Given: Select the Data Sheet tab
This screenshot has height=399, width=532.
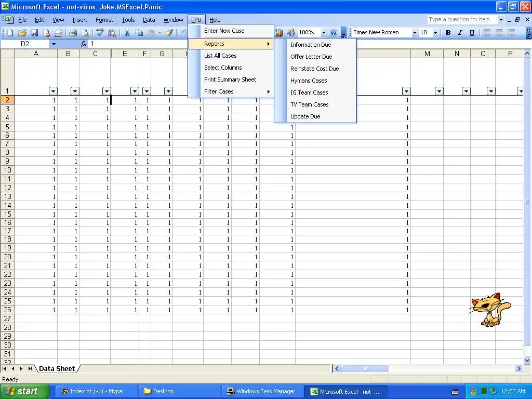Looking at the screenshot, I should pos(57,368).
